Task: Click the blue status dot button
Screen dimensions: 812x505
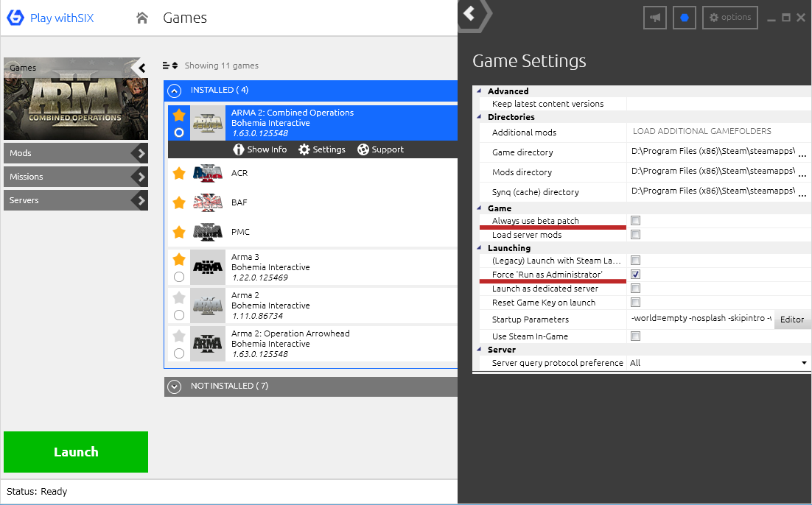Action: click(x=684, y=18)
